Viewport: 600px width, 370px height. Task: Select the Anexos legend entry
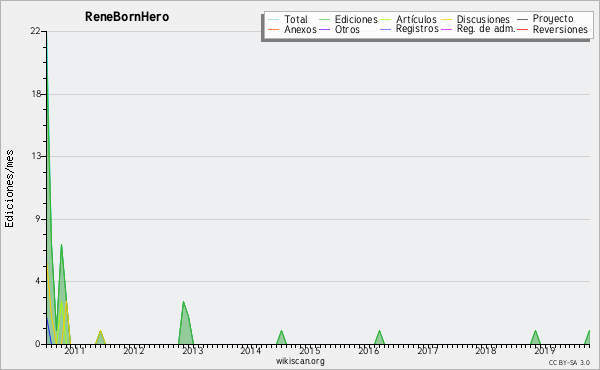[300, 29]
